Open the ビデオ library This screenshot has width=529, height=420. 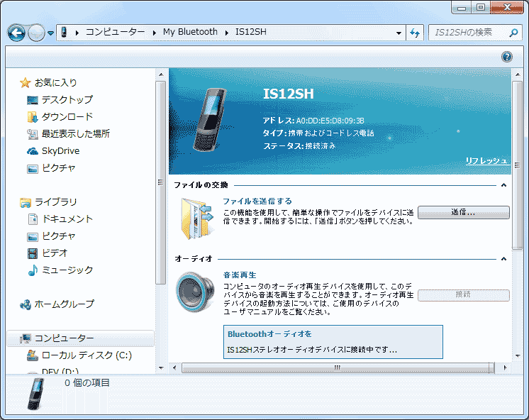coord(55,253)
